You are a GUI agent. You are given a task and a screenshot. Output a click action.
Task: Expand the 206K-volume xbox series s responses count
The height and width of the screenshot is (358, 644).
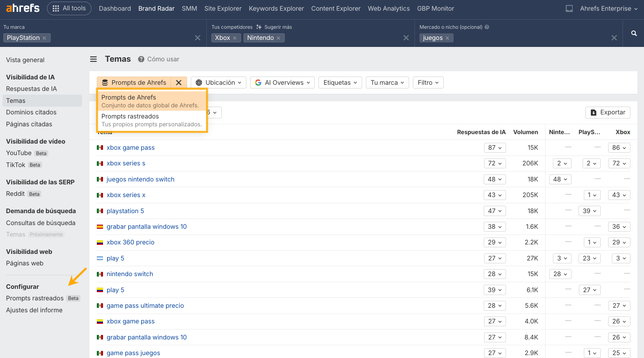point(495,163)
